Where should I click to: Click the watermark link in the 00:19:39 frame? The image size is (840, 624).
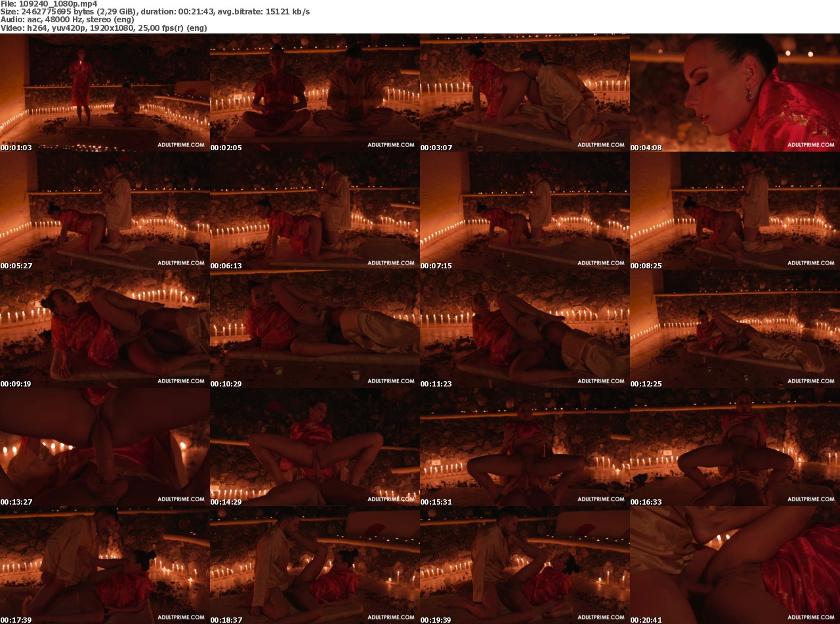(600, 617)
